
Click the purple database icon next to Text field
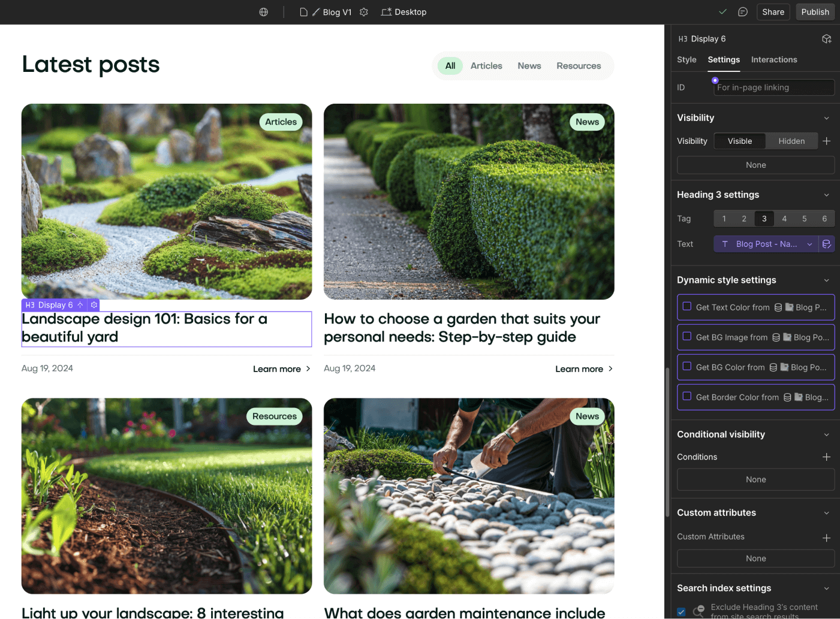(827, 244)
